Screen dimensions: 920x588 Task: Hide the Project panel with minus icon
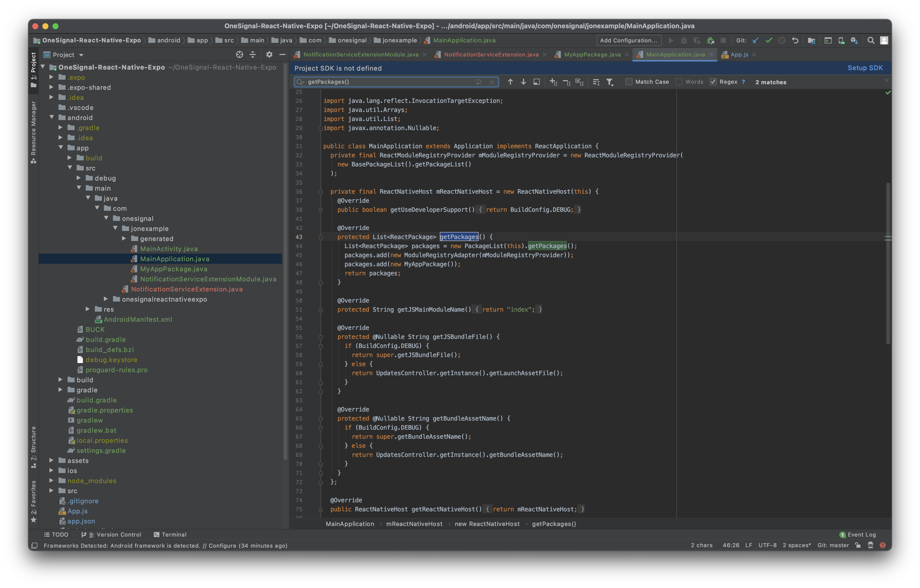pyautogui.click(x=282, y=55)
